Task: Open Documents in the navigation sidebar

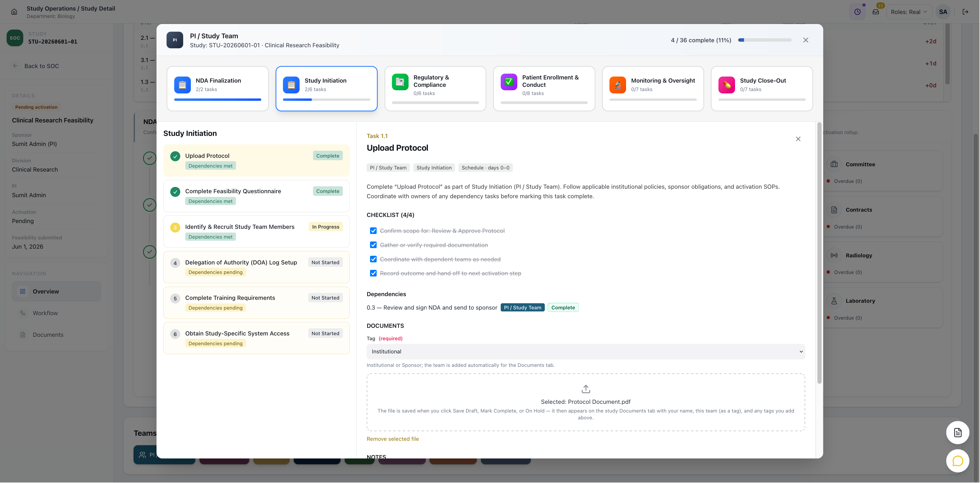Action: [56, 335]
